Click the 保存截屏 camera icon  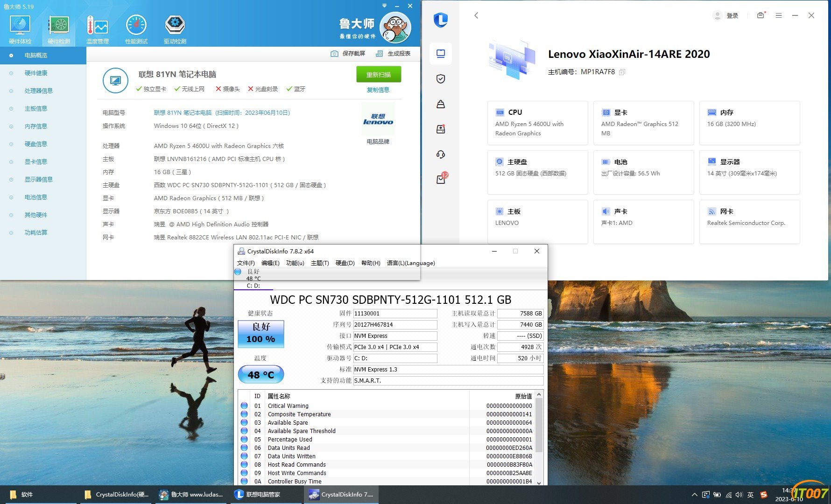point(334,54)
